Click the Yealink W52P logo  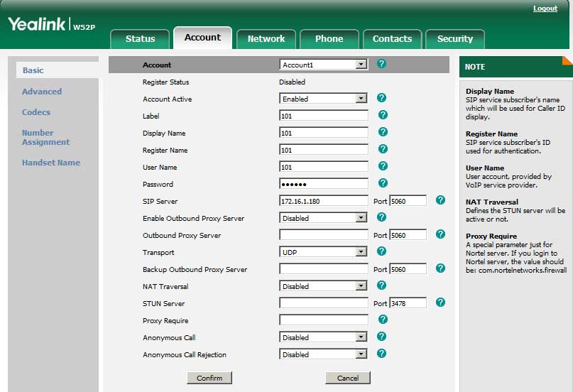click(52, 24)
